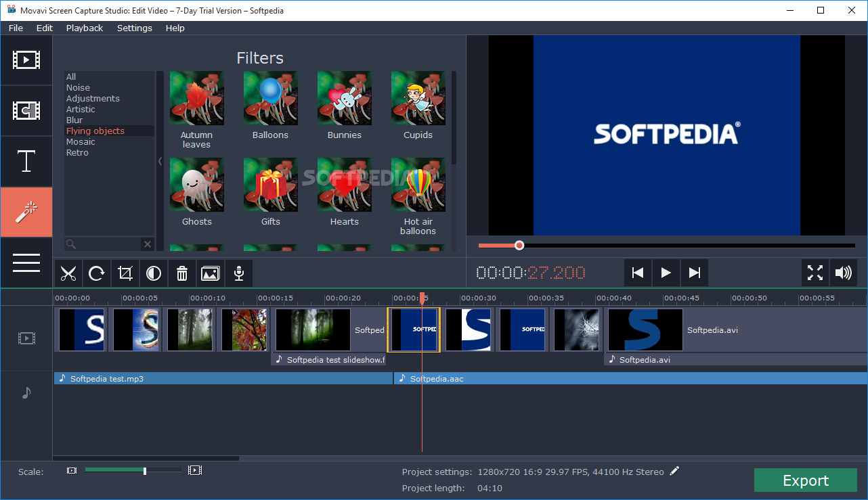Click the video track header icon
868x500 pixels.
click(x=26, y=338)
